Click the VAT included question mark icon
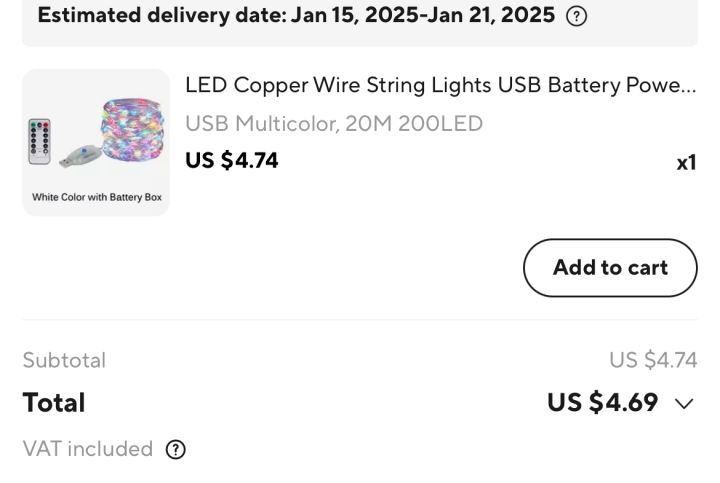720x483 pixels. (x=175, y=449)
